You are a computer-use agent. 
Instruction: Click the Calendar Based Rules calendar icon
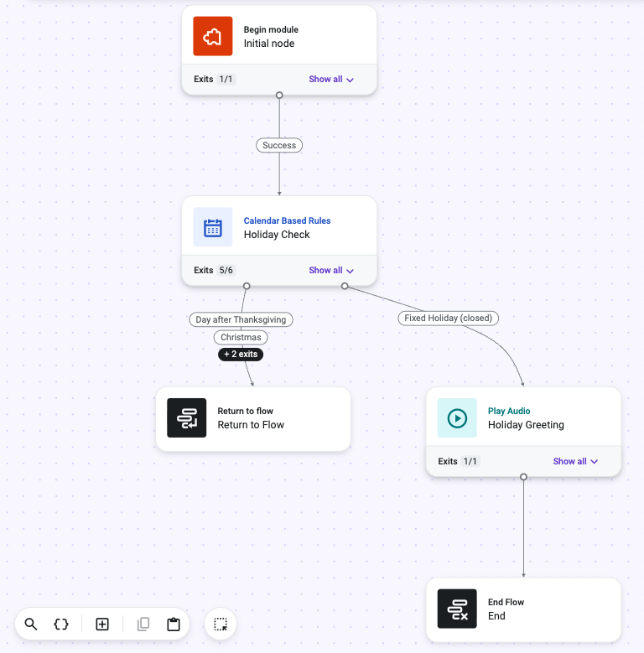[x=212, y=227]
